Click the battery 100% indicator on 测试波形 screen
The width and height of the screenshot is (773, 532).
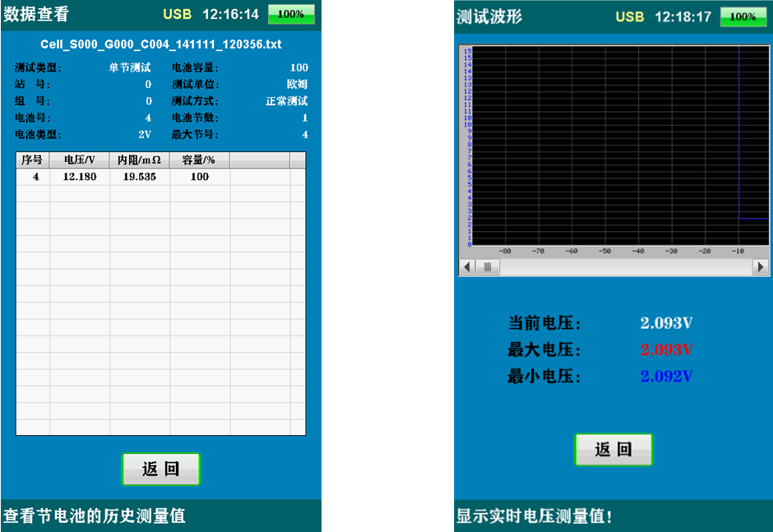[743, 16]
